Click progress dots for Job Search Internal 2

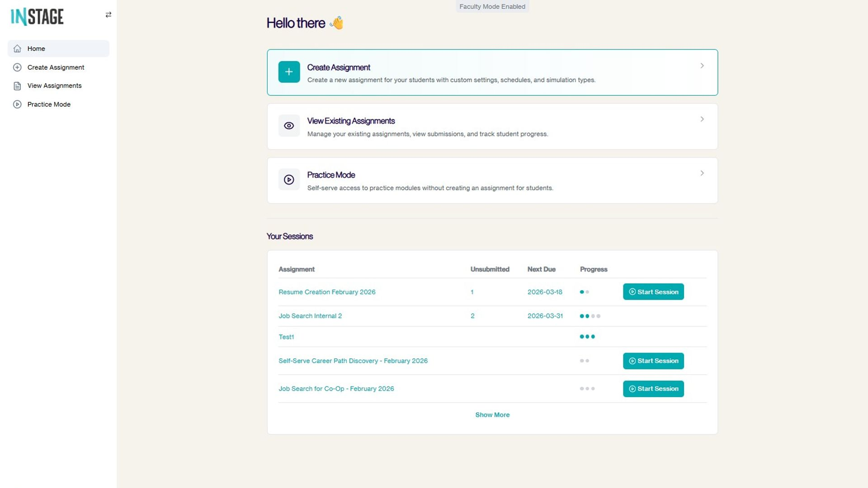pos(590,316)
